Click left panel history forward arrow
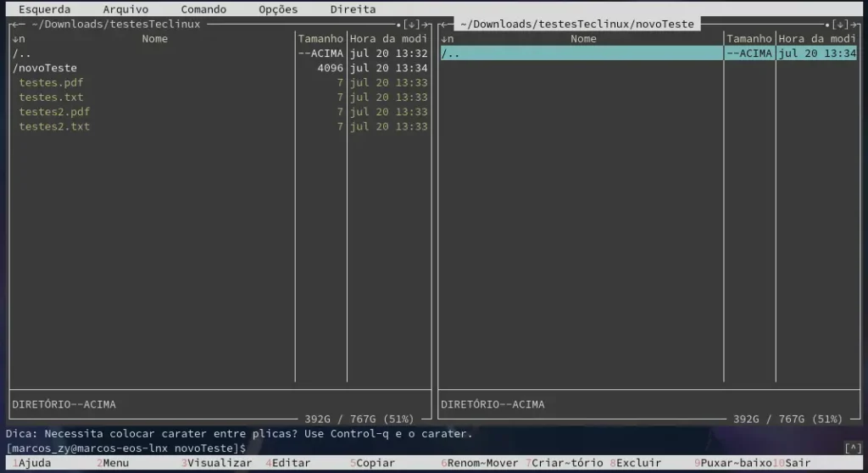 click(x=426, y=25)
